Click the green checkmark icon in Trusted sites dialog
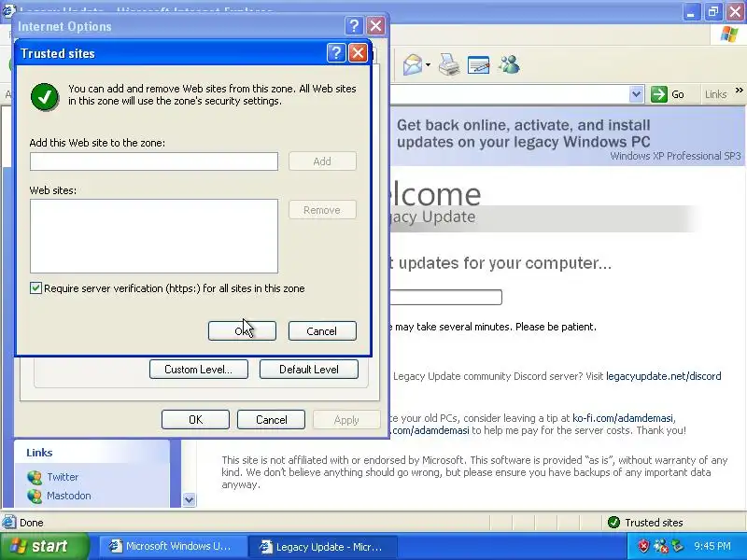The image size is (747, 560). 45,97
